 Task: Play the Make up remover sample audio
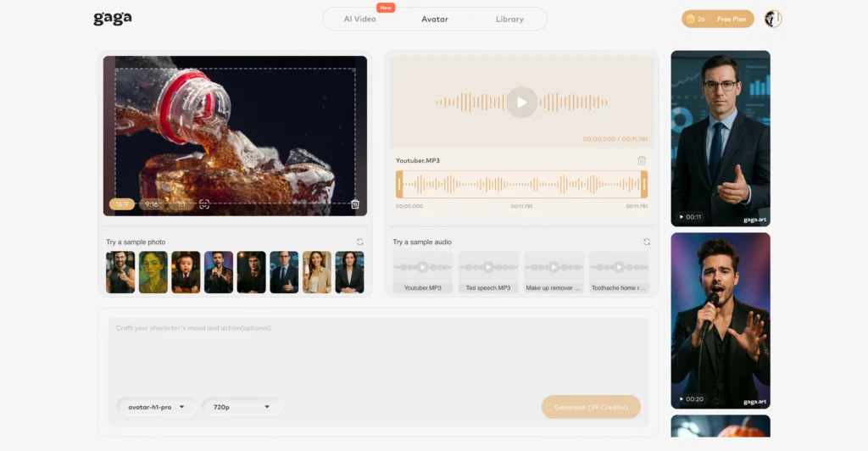point(554,267)
